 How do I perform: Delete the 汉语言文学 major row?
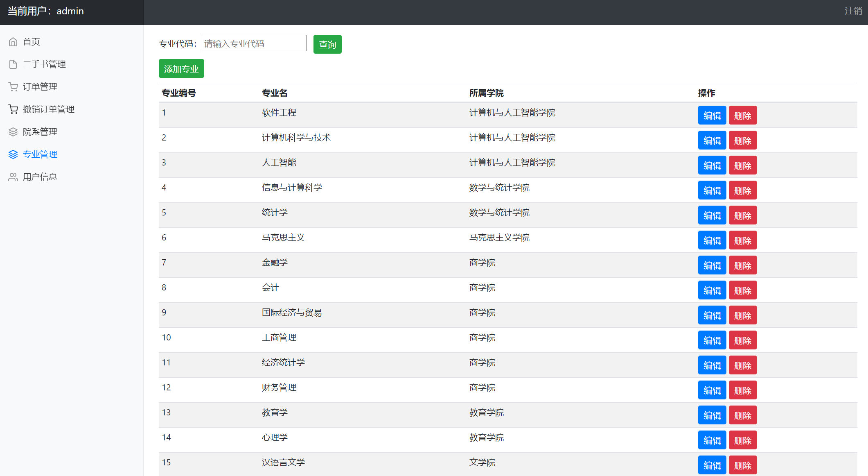tap(742, 465)
